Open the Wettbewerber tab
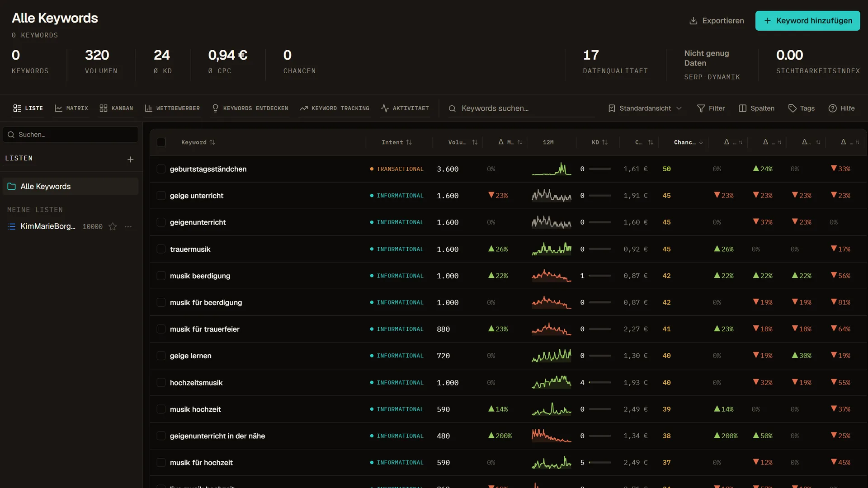Viewport: 868px width, 488px height. tap(172, 108)
